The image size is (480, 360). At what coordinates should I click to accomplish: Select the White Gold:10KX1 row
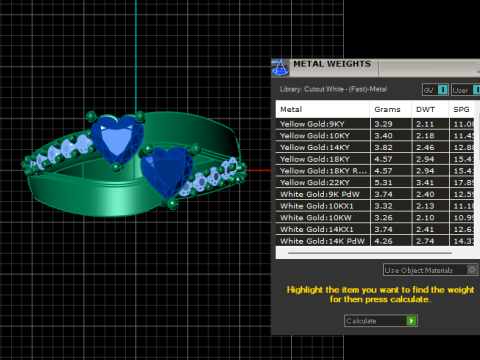[375, 206]
